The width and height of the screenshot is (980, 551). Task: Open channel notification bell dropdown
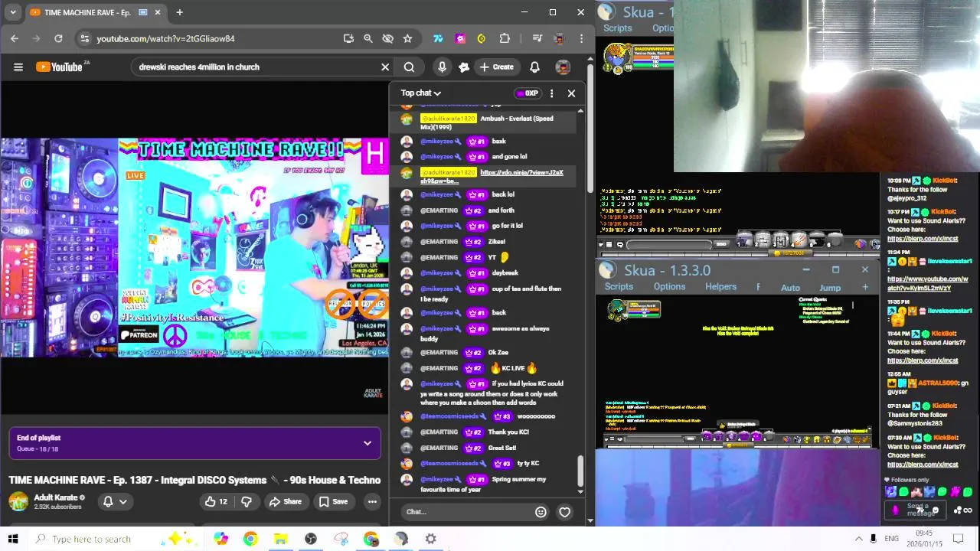coord(115,502)
